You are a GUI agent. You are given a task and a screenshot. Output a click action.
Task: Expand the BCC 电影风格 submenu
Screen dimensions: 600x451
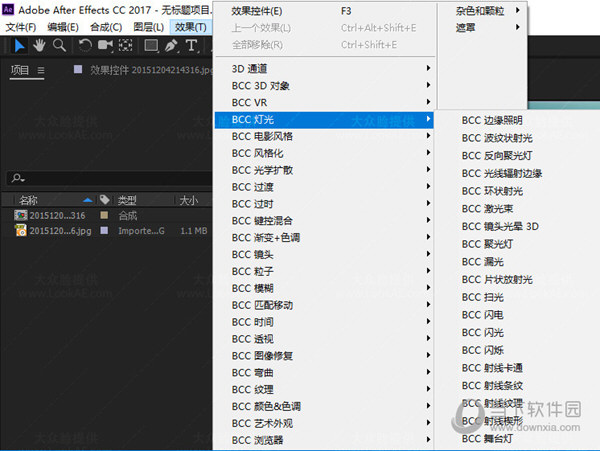[x=324, y=136]
